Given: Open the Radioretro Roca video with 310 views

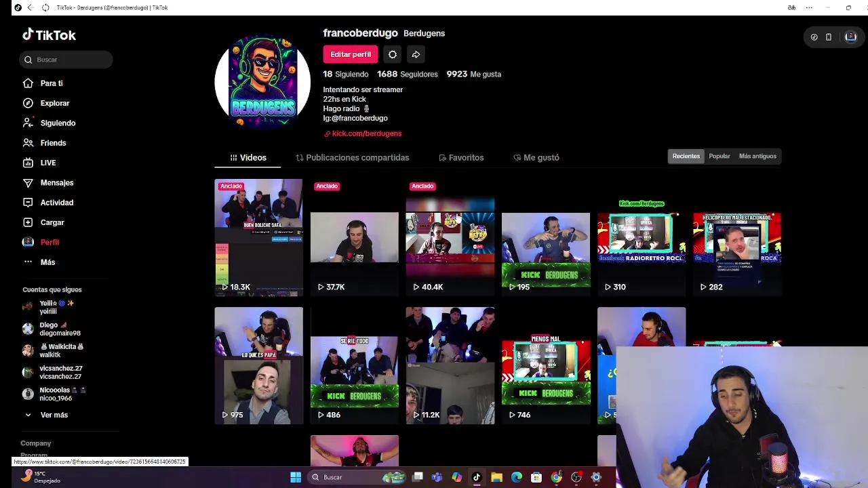Looking at the screenshot, I should point(642,238).
